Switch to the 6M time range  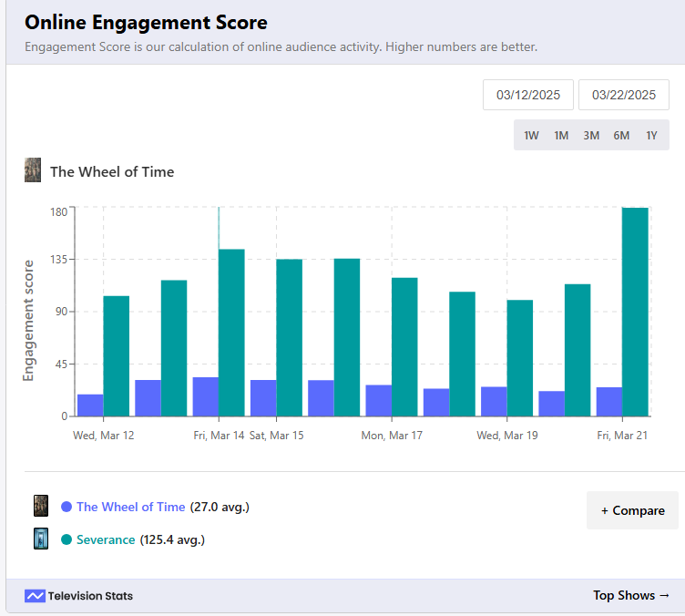point(621,136)
